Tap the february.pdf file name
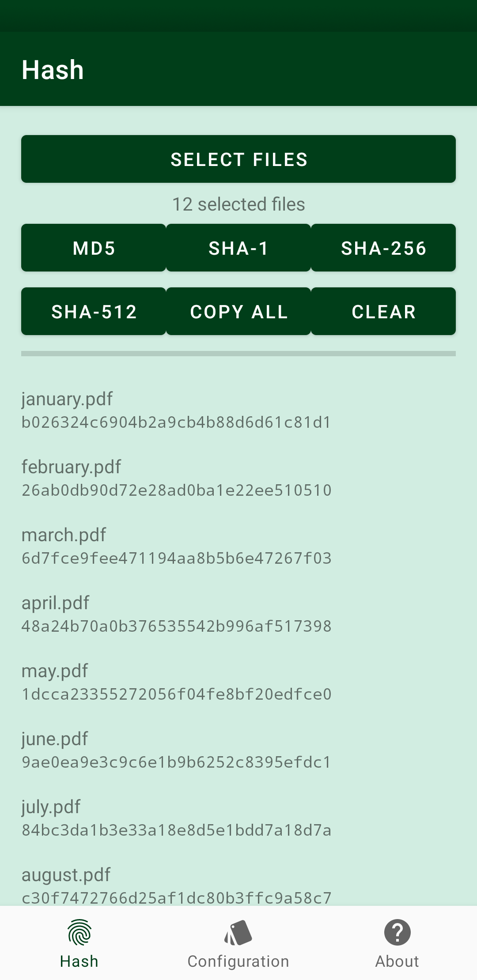The width and height of the screenshot is (477, 980). click(71, 467)
